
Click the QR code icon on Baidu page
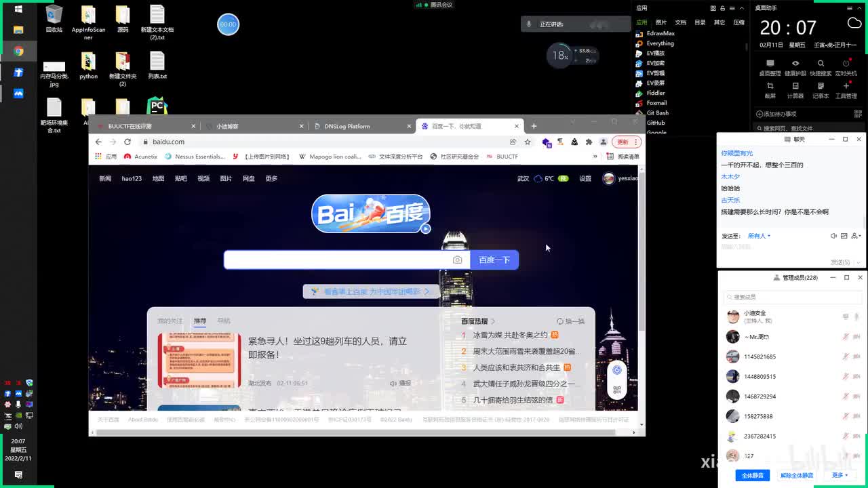[616, 390]
